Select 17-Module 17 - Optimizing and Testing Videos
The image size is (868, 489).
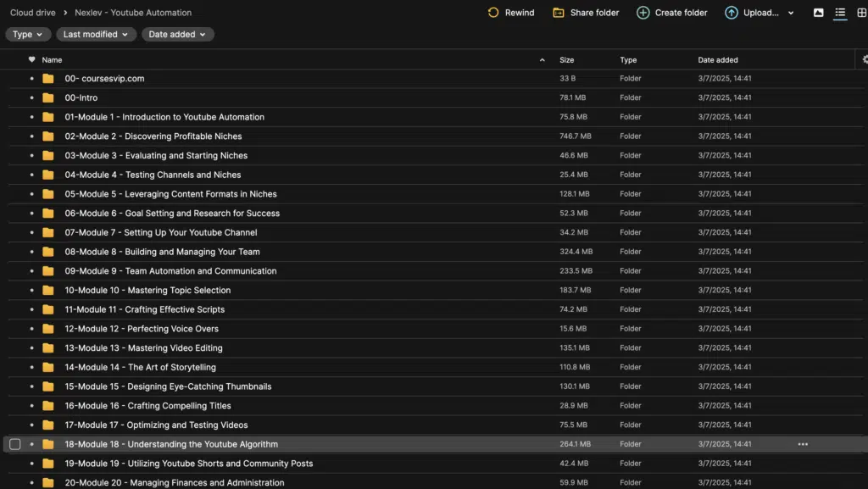tap(156, 425)
